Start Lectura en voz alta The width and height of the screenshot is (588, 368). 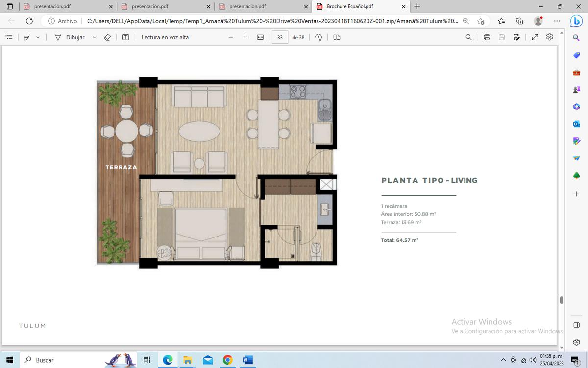(x=165, y=37)
